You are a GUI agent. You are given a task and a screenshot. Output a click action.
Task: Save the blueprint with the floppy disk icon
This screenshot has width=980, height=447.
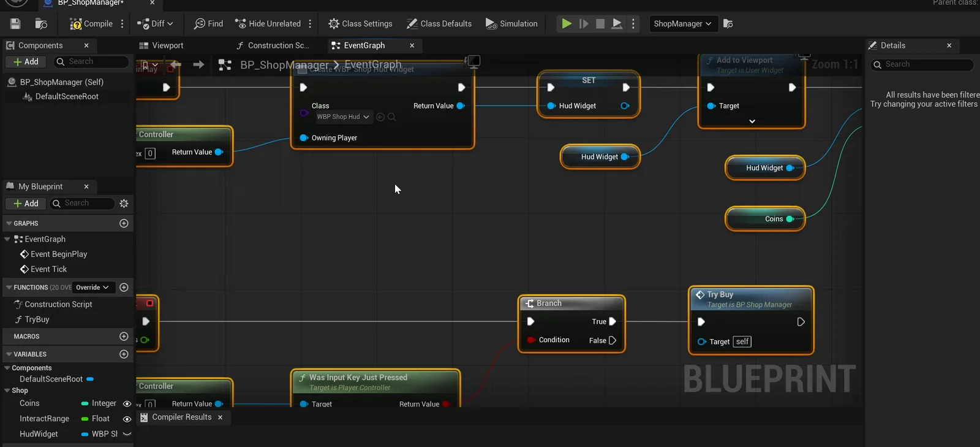point(15,24)
